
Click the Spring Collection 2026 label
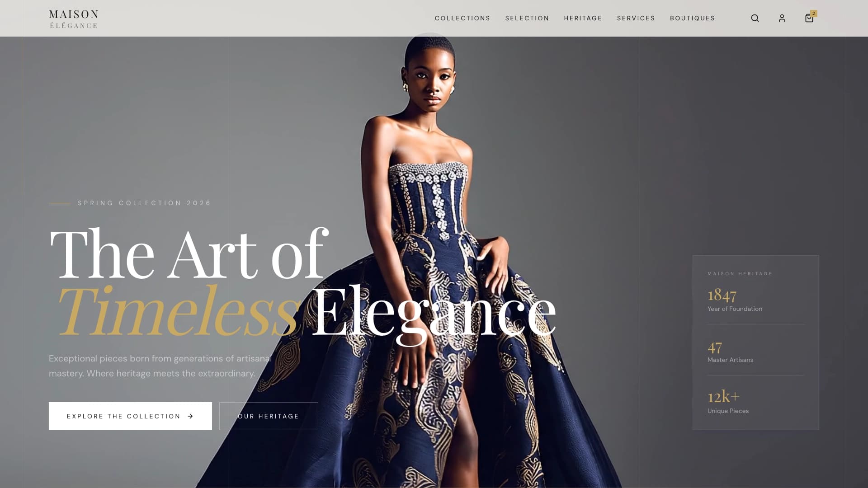tap(145, 203)
